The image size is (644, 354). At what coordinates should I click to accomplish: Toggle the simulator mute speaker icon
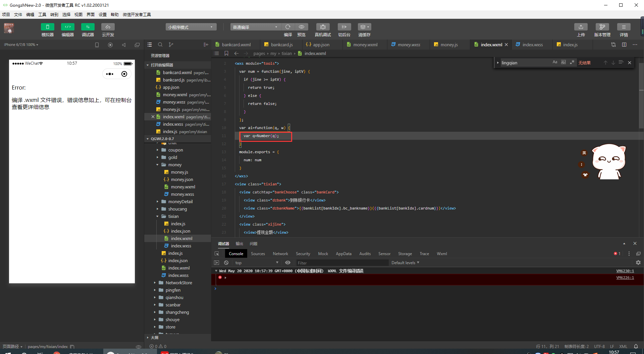(x=124, y=45)
